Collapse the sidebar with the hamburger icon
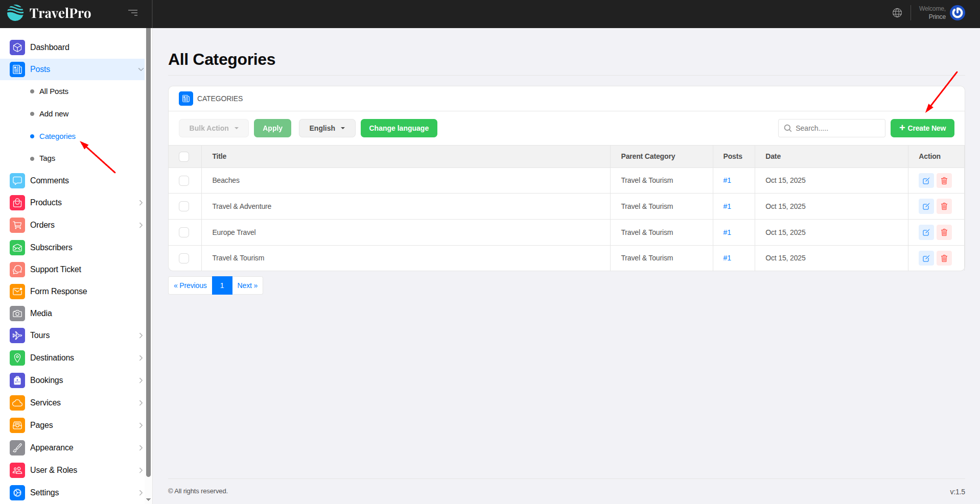 133,13
